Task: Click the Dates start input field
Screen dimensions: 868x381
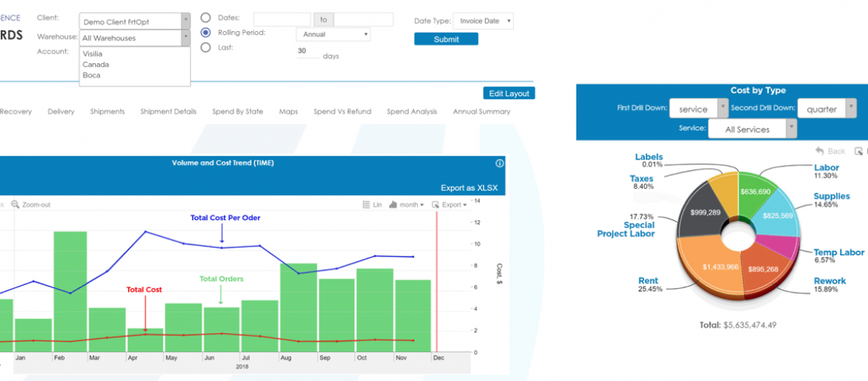Action: tap(281, 20)
